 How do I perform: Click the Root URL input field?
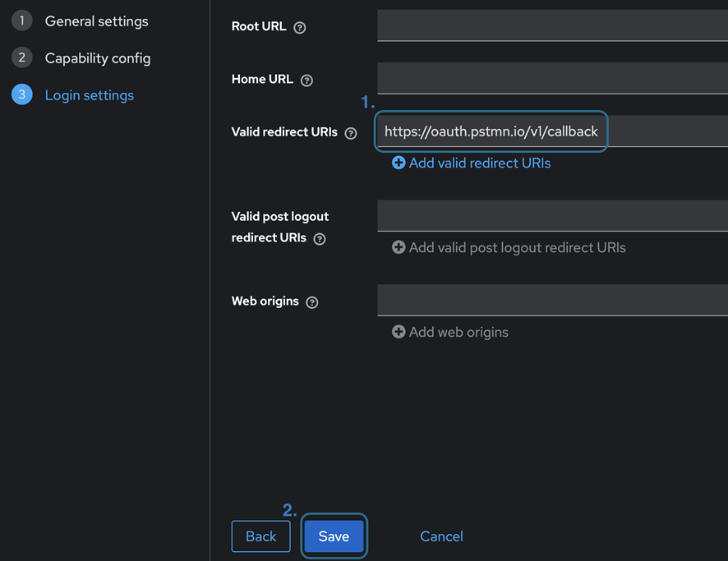[x=552, y=25]
